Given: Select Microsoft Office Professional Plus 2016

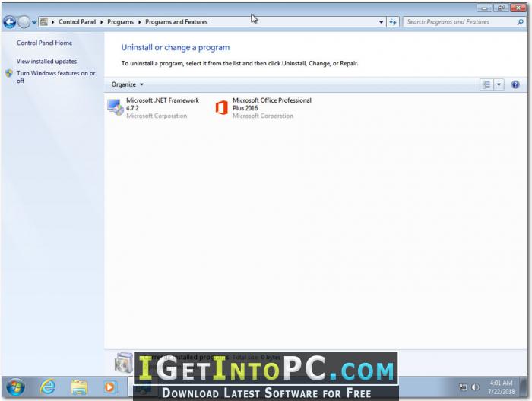Looking at the screenshot, I should [x=264, y=108].
